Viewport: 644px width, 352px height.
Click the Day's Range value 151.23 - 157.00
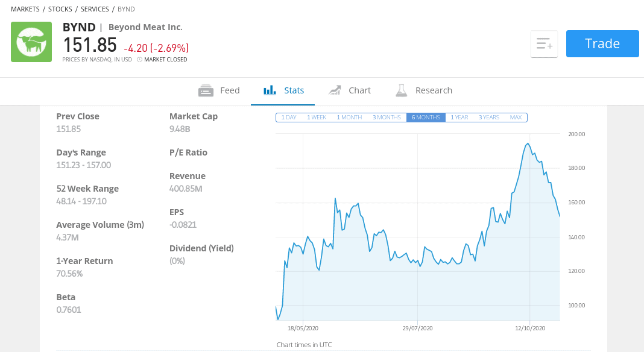83,165
